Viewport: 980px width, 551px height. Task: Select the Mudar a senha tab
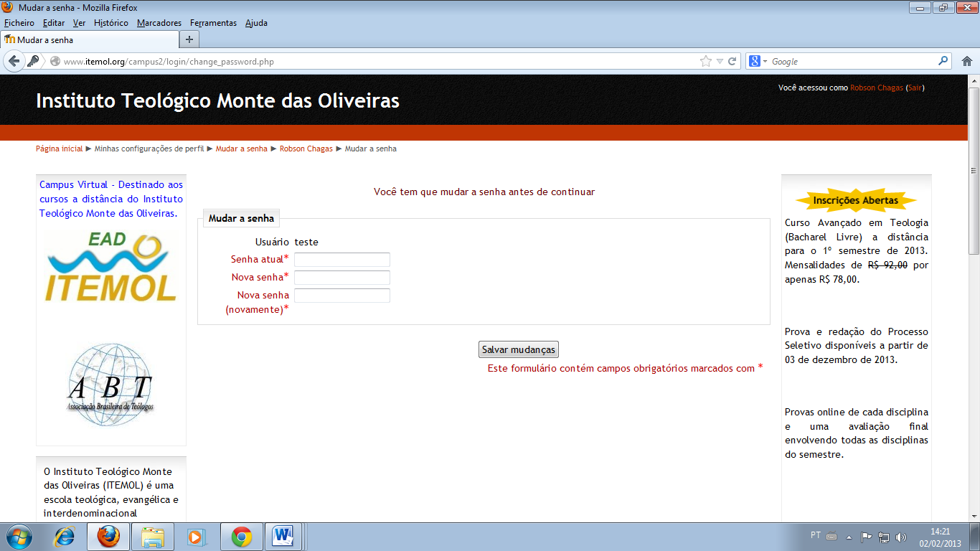(90, 40)
